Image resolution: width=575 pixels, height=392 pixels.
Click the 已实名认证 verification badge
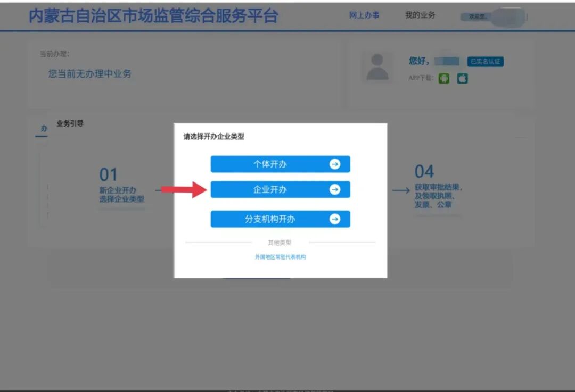coord(486,61)
